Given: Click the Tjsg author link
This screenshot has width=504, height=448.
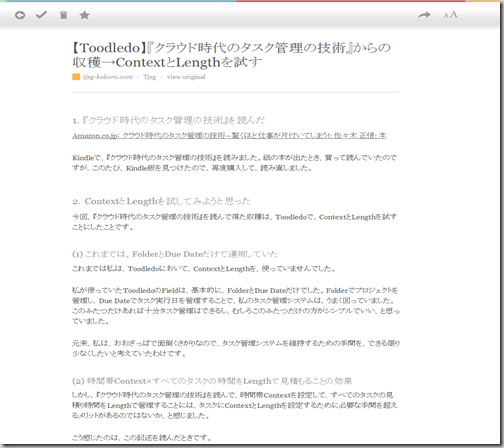Looking at the screenshot, I should (x=150, y=77).
